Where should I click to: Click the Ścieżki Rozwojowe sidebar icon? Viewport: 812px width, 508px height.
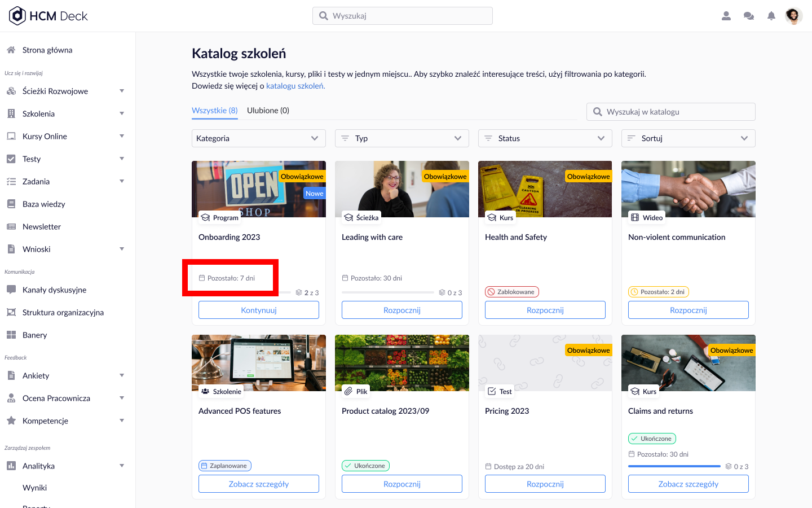tap(11, 91)
